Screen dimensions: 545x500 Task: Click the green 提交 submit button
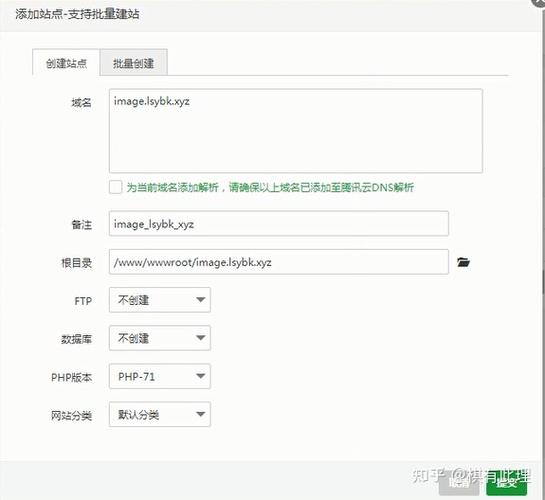pyautogui.click(x=506, y=483)
